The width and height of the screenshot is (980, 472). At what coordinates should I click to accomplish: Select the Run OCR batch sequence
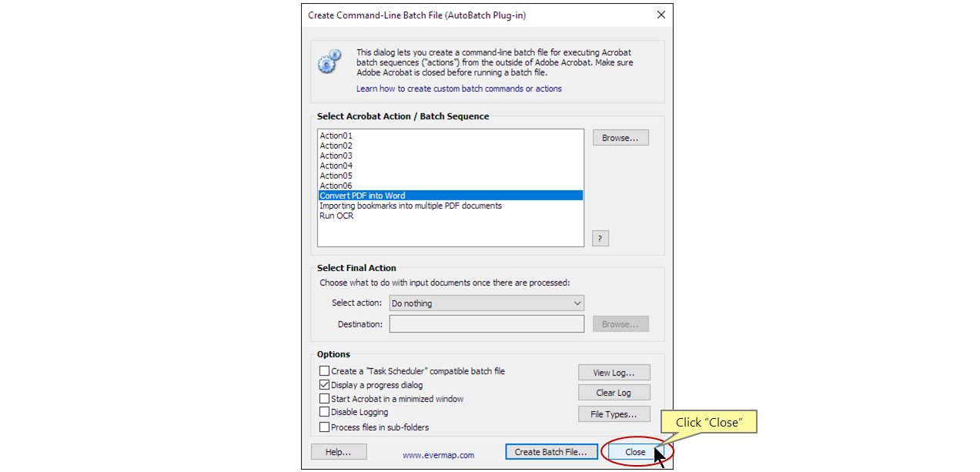[336, 216]
